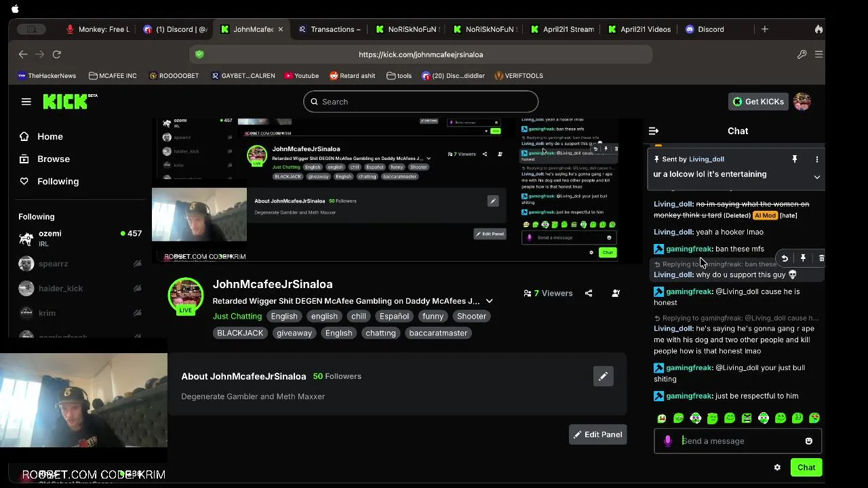
Task: Select the giveaway tag
Action: [x=294, y=333]
